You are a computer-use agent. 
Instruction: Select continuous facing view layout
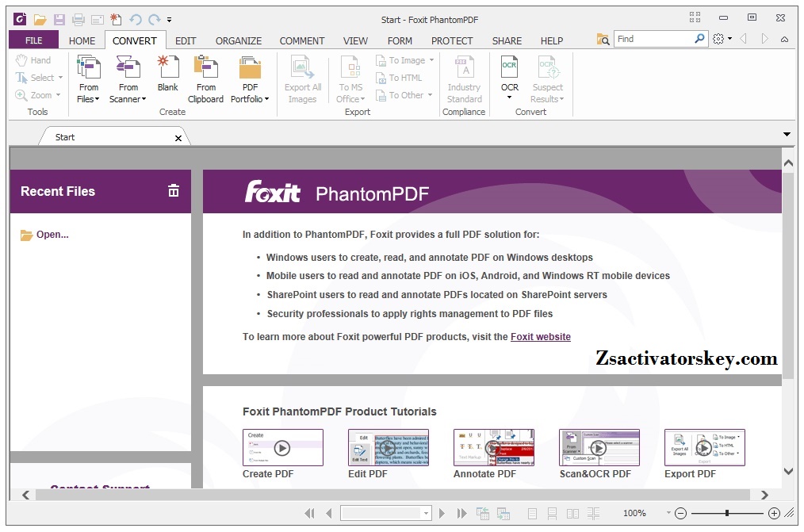coord(593,513)
